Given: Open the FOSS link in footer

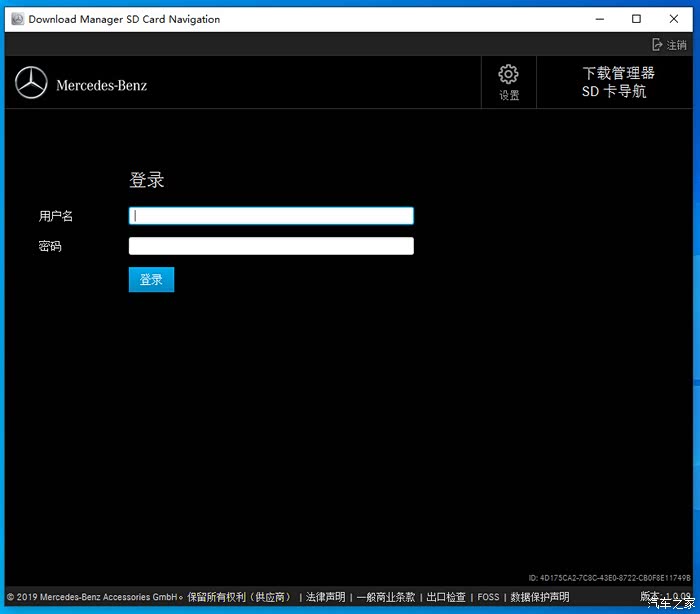Looking at the screenshot, I should (x=488, y=597).
